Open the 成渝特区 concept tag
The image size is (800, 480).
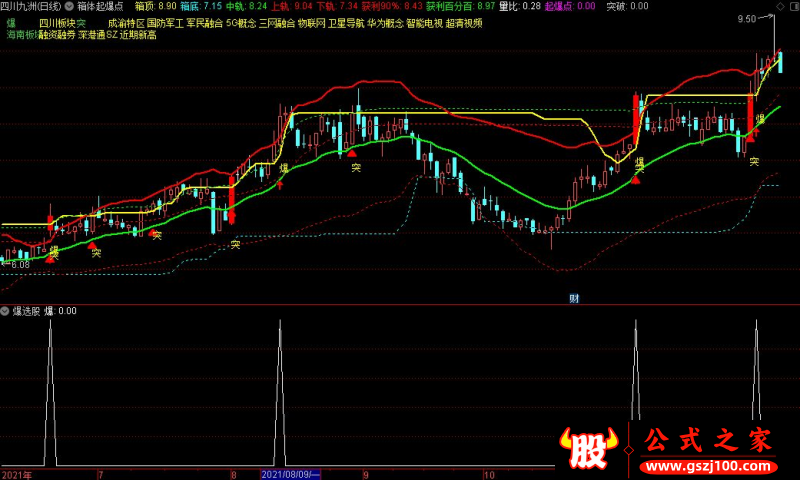[126, 23]
